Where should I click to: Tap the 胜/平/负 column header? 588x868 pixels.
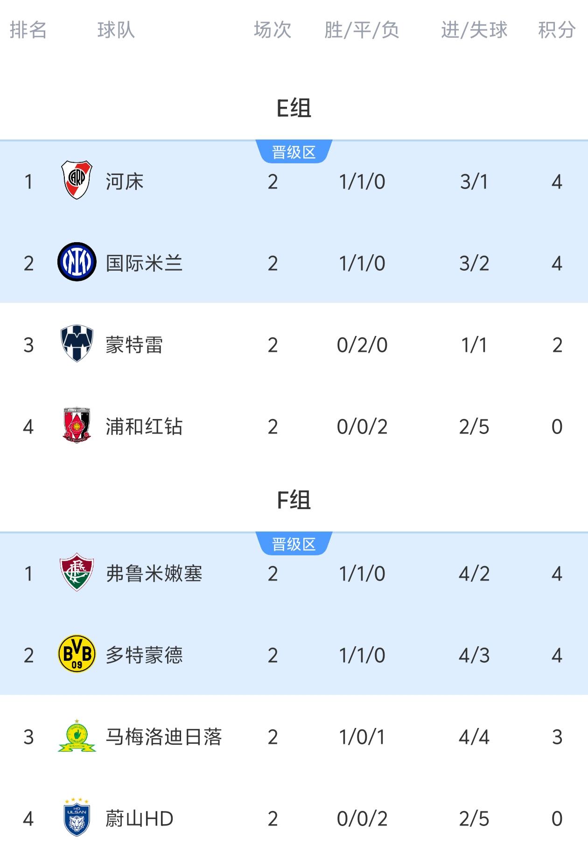click(362, 30)
